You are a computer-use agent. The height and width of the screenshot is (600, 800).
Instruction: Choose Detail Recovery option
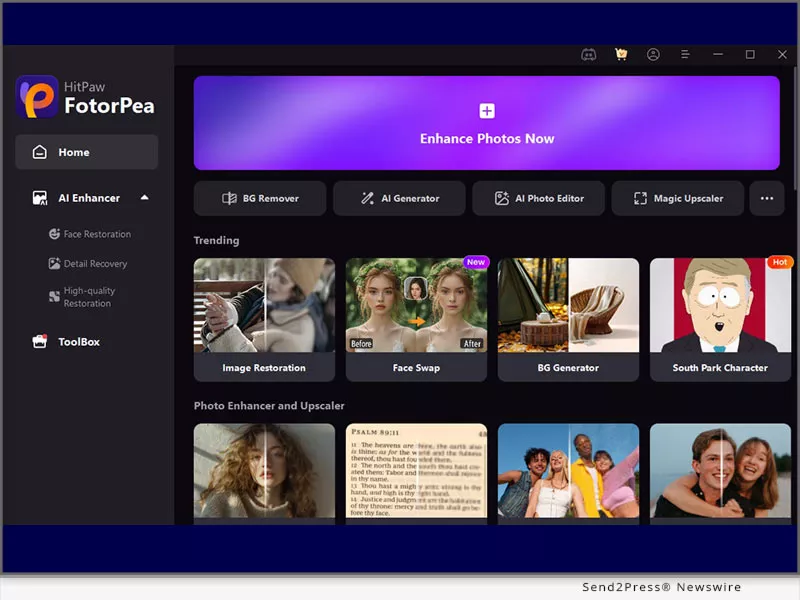(x=95, y=264)
